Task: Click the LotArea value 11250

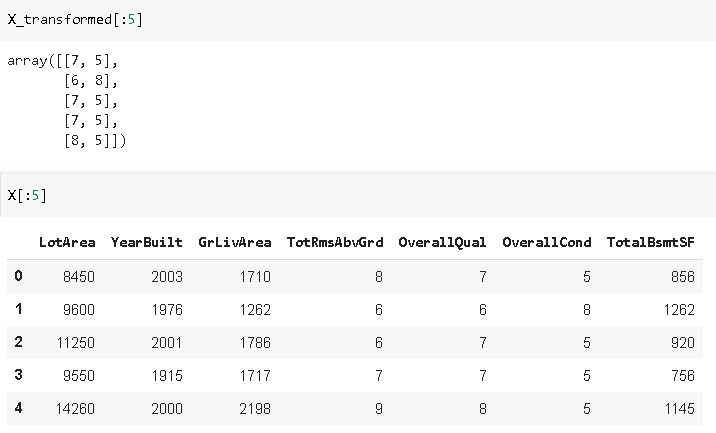Action: (75, 343)
